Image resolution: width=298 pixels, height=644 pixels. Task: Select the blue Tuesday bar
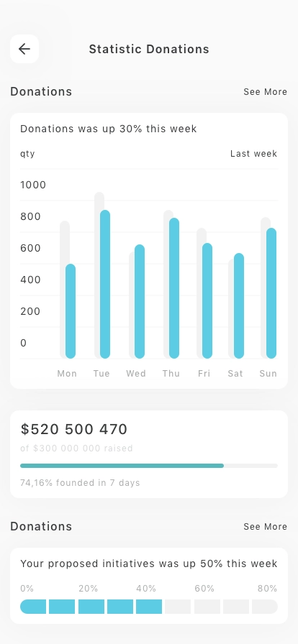coord(105,284)
